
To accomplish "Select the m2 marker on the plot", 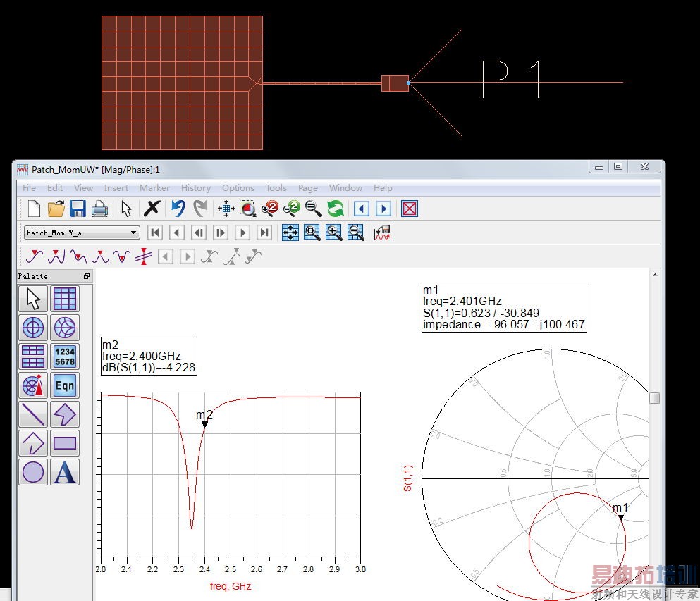I will click(x=204, y=423).
